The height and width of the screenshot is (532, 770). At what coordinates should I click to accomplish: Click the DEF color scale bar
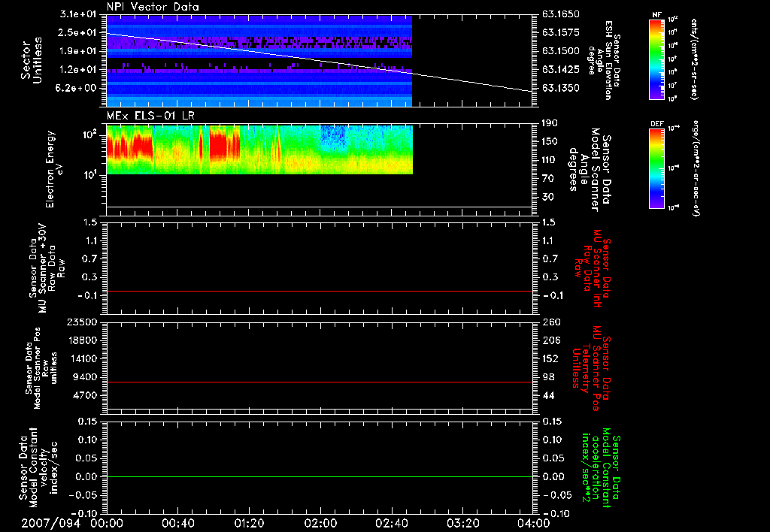click(656, 168)
